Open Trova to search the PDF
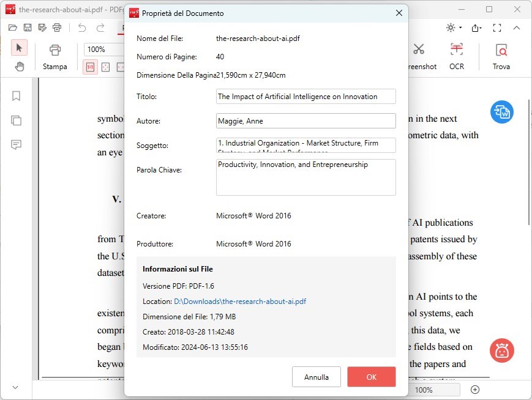 click(501, 55)
